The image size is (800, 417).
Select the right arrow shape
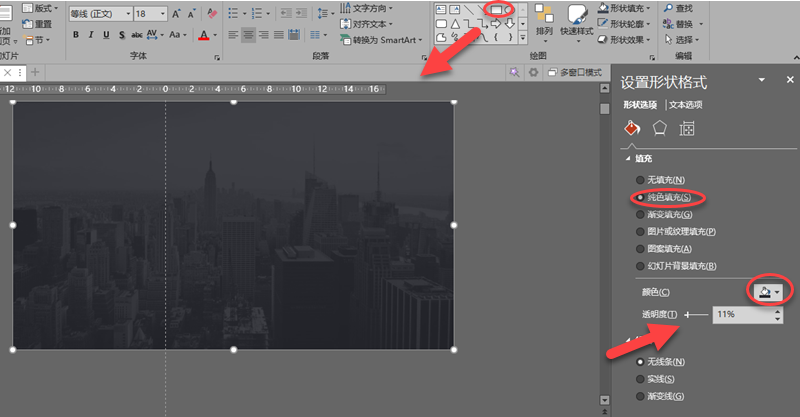[x=496, y=23]
